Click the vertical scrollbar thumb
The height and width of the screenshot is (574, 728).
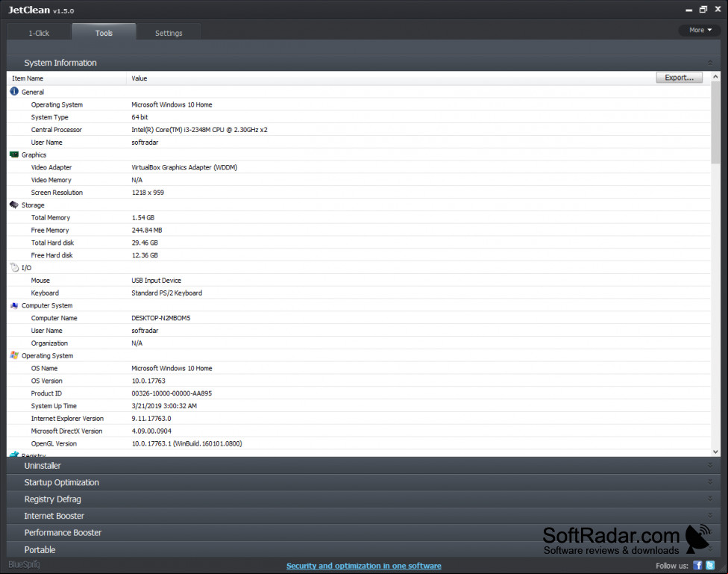coord(715,122)
